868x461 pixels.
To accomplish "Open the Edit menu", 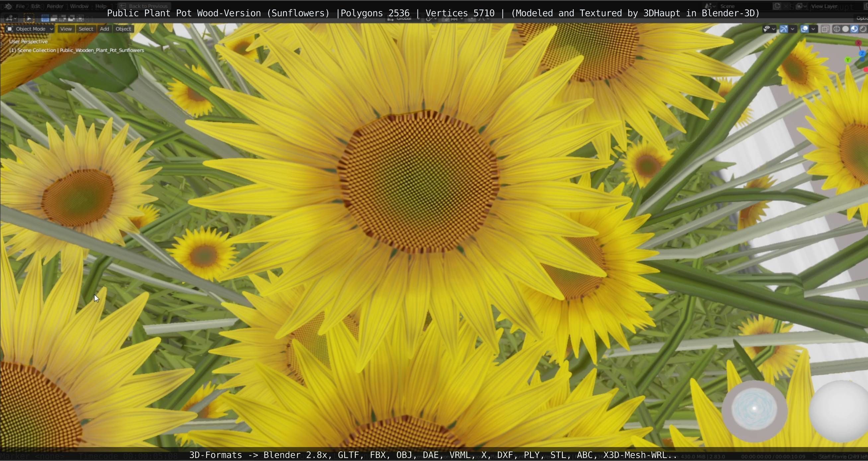I will point(36,6).
